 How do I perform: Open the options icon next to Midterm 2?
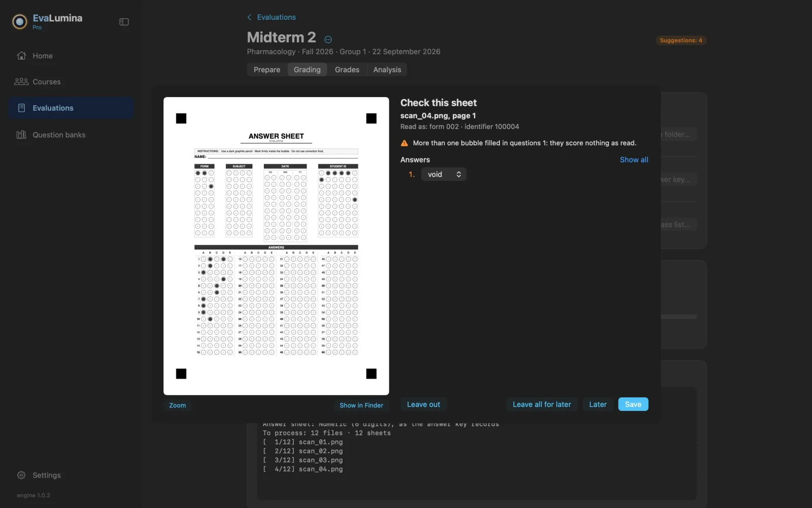coord(328,40)
